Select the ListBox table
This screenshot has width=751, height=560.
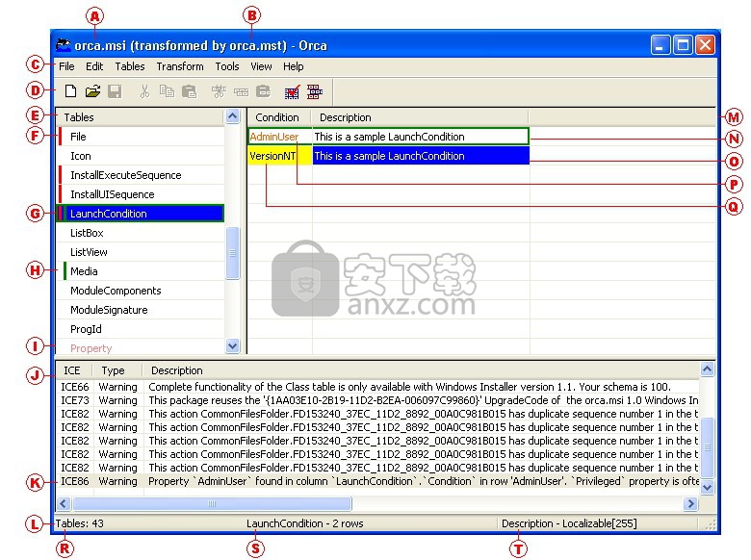tap(141, 233)
